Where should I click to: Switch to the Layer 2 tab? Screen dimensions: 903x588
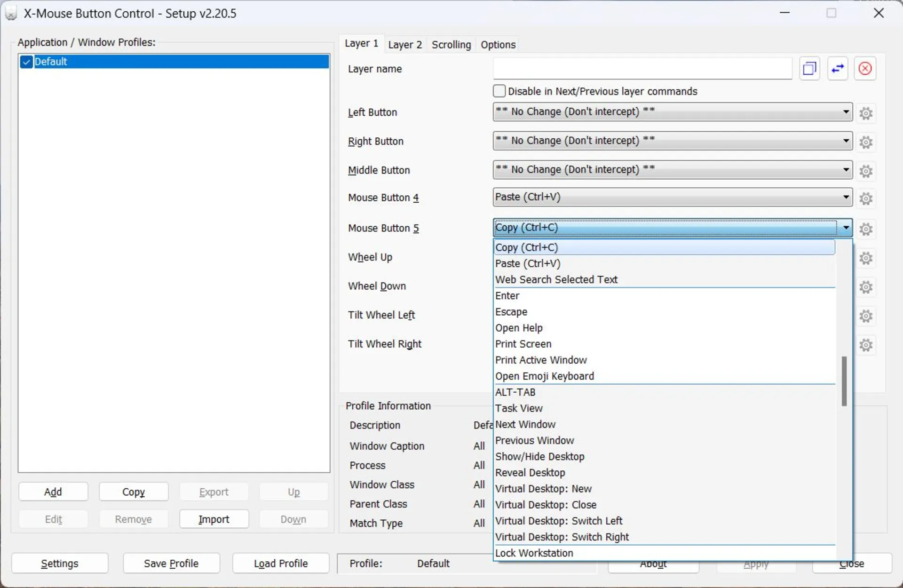coord(404,45)
